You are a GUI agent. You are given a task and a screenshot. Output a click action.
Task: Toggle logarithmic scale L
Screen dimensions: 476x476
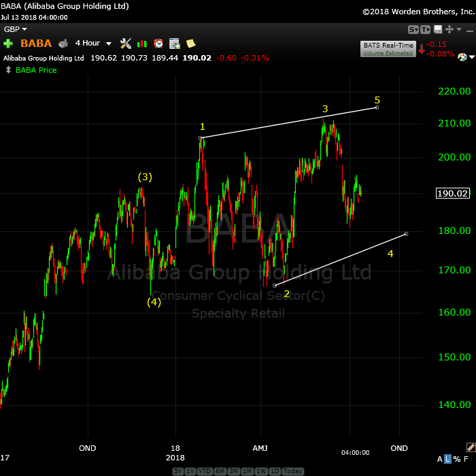447,459
